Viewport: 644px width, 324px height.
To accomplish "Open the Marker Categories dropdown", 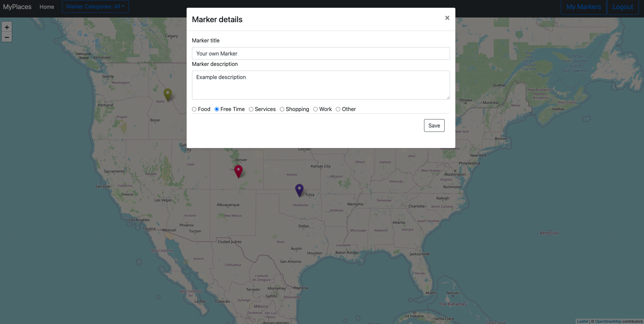I will point(95,7).
